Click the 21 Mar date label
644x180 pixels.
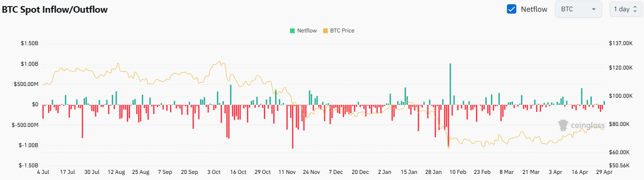pyautogui.click(x=531, y=172)
